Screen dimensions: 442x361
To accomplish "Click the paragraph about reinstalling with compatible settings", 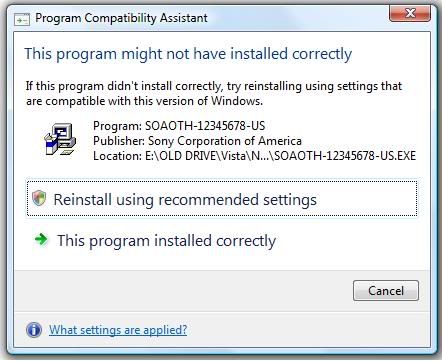I will 214,93.
